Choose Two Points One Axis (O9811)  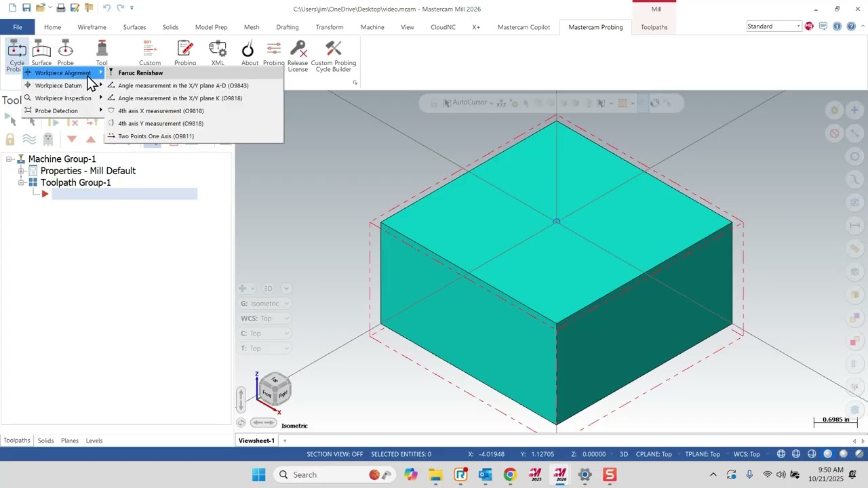click(x=194, y=136)
